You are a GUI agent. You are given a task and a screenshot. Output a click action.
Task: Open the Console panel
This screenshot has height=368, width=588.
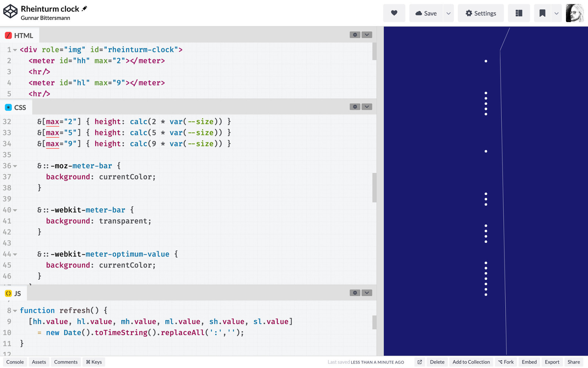point(15,362)
